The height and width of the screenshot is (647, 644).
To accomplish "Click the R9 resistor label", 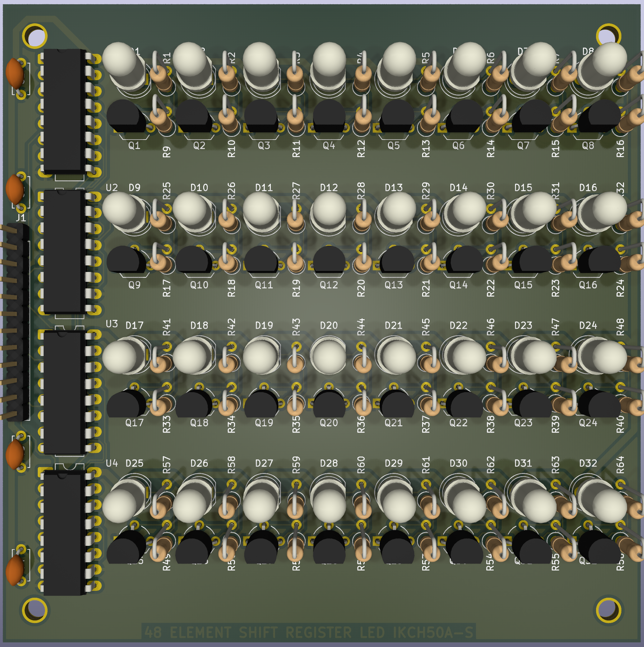I will click(166, 152).
